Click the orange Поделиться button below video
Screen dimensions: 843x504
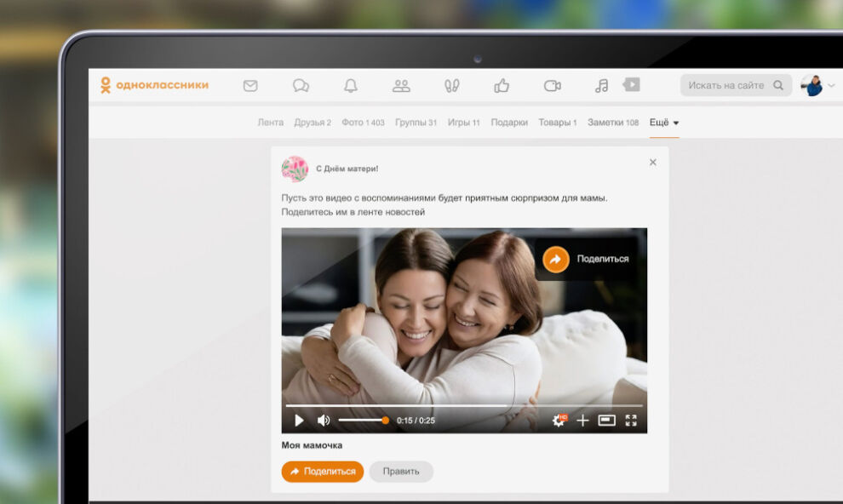click(323, 472)
